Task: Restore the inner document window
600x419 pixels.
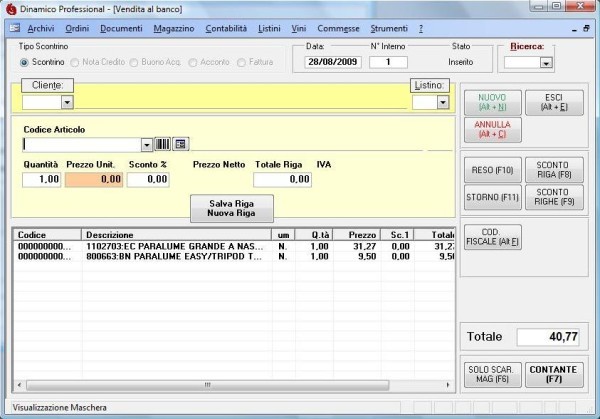Action: click(x=586, y=29)
